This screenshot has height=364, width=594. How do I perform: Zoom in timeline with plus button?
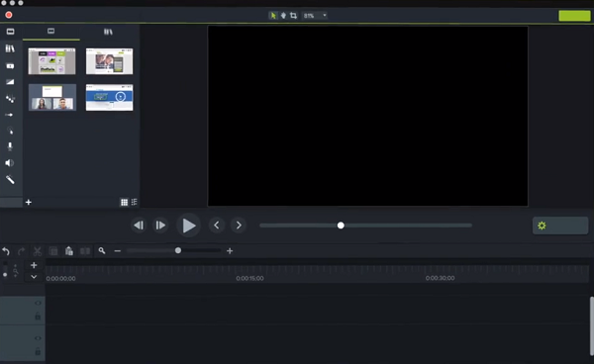coord(230,251)
